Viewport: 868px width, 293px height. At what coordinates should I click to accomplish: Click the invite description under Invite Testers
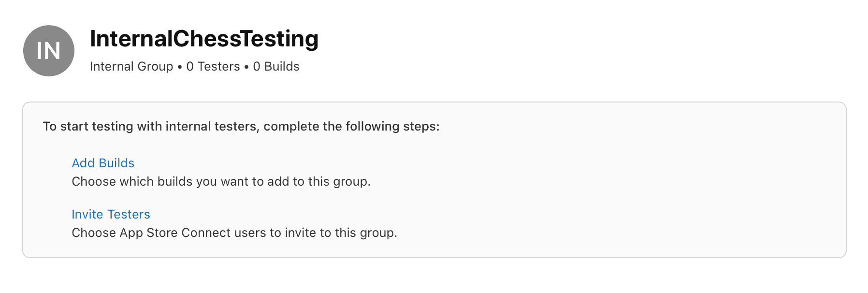[234, 233]
